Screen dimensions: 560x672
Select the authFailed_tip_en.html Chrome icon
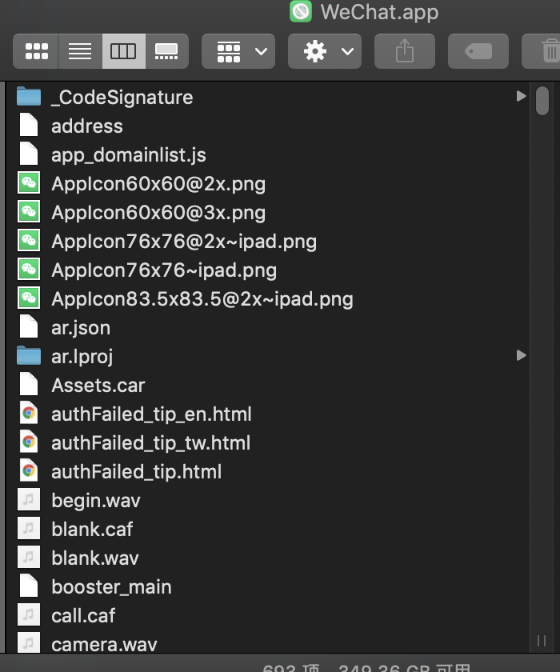(29, 413)
